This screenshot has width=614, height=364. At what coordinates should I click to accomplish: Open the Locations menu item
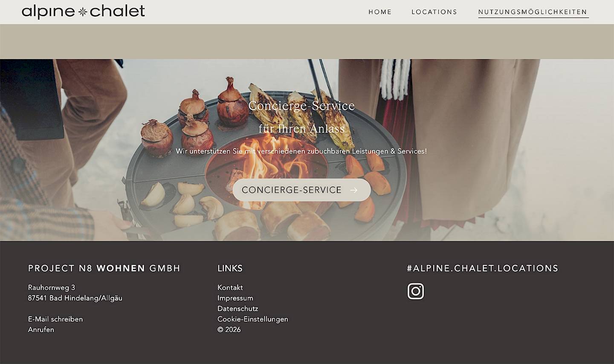(434, 12)
